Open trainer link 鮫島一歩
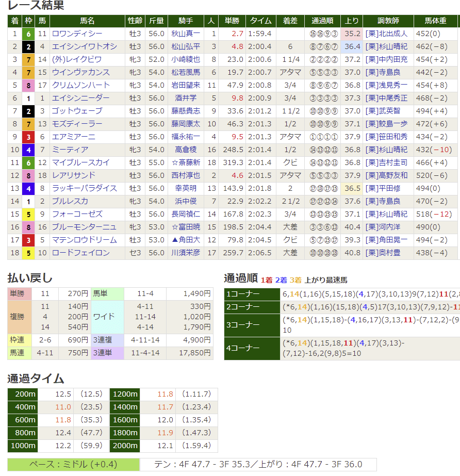This screenshot has width=460, height=476. point(393,124)
